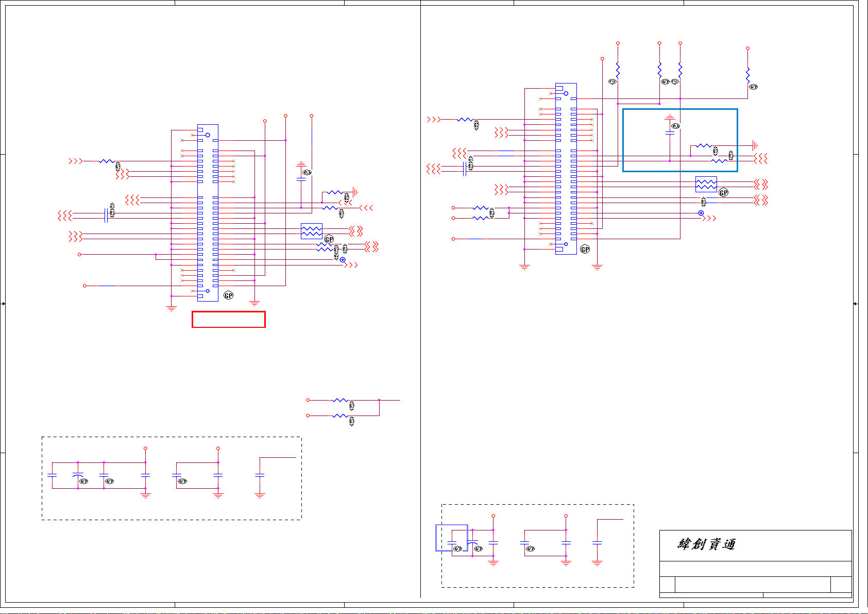Select the boxed resistor pack in left schematic

coord(311,231)
